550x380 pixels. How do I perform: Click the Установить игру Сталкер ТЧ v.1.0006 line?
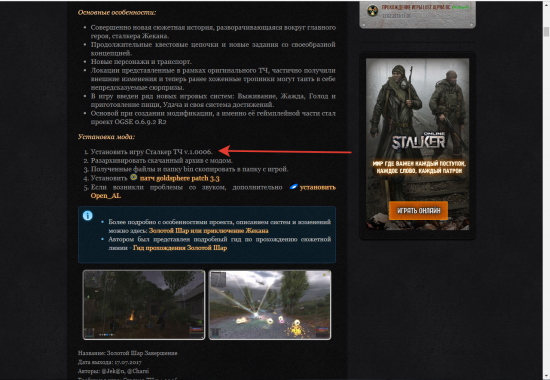click(152, 152)
